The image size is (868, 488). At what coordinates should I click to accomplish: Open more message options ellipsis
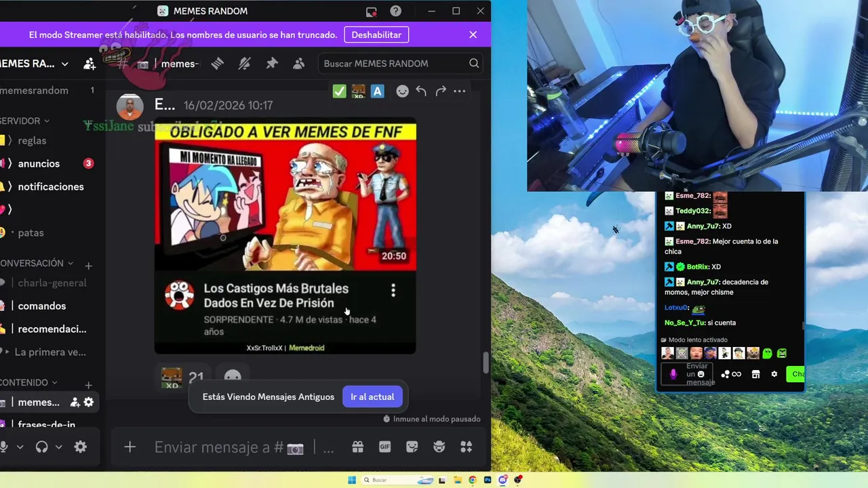tap(460, 91)
